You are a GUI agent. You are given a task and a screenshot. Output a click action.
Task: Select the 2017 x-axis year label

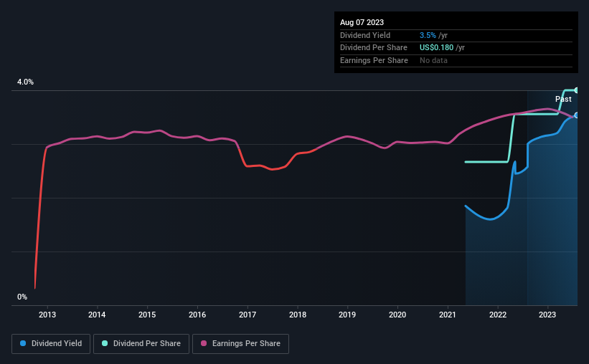pyautogui.click(x=248, y=315)
